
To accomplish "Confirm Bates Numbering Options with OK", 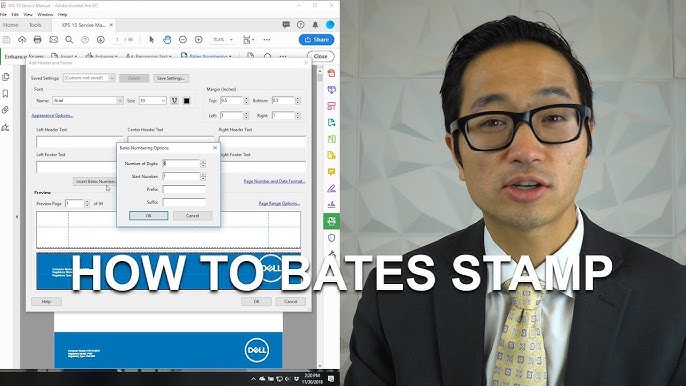I will pos(148,216).
